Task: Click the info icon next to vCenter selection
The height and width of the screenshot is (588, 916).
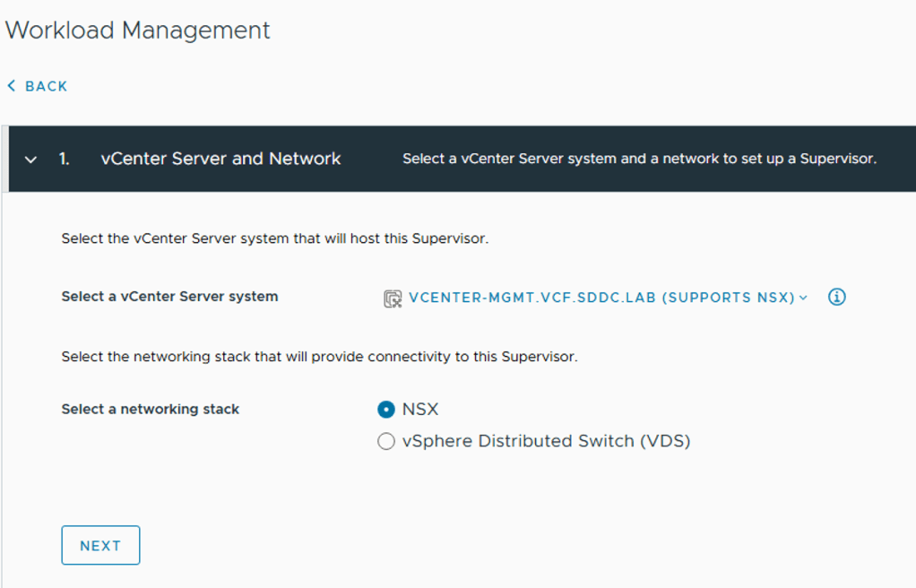Action: [x=836, y=298]
